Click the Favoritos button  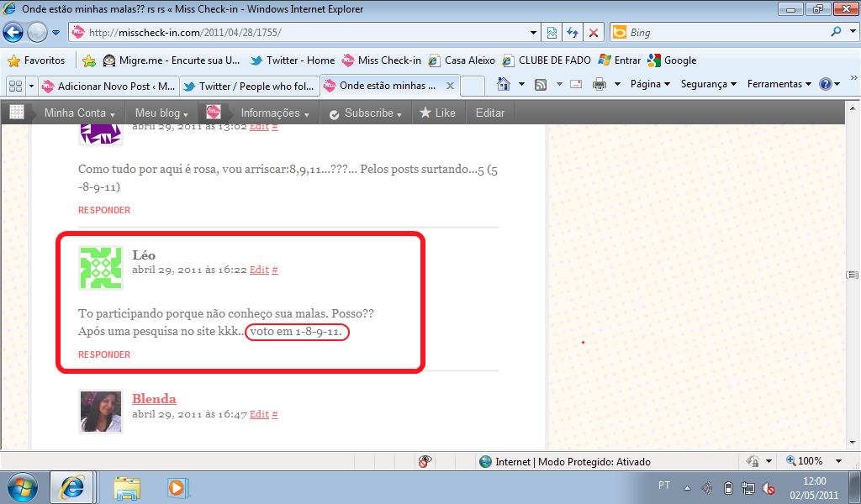[x=36, y=60]
